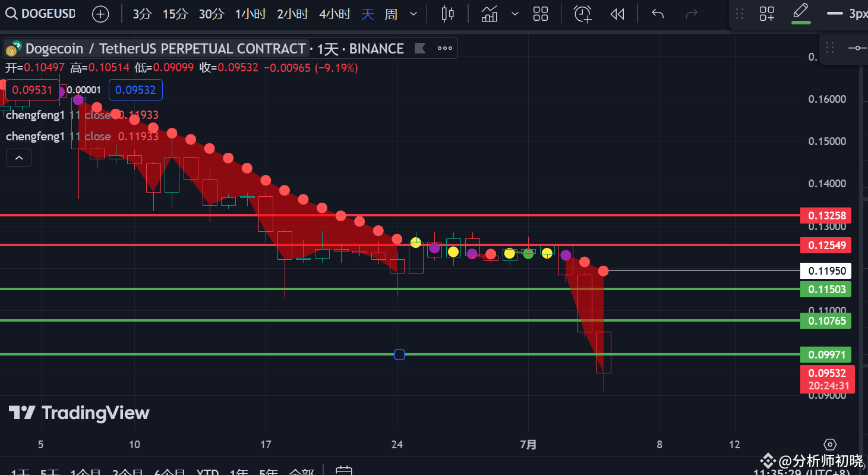Open the alert creation clock icon
Image resolution: width=868 pixels, height=475 pixels.
click(x=582, y=14)
